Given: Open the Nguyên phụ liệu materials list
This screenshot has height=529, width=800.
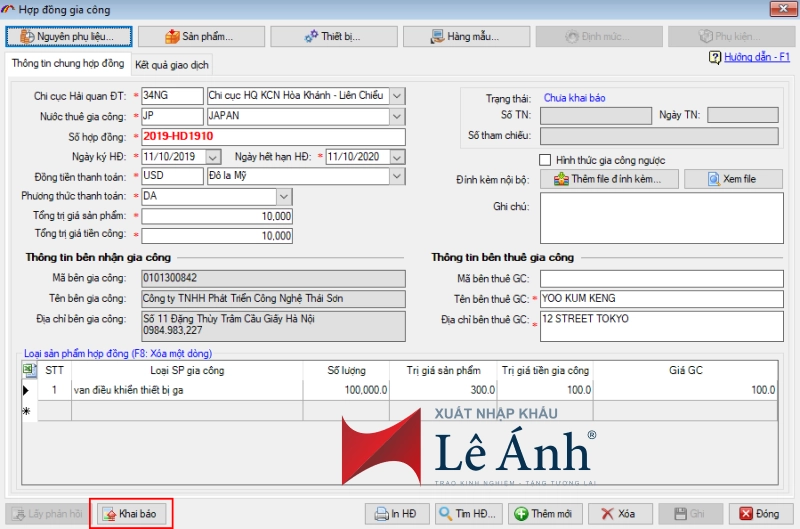Looking at the screenshot, I should click(68, 37).
